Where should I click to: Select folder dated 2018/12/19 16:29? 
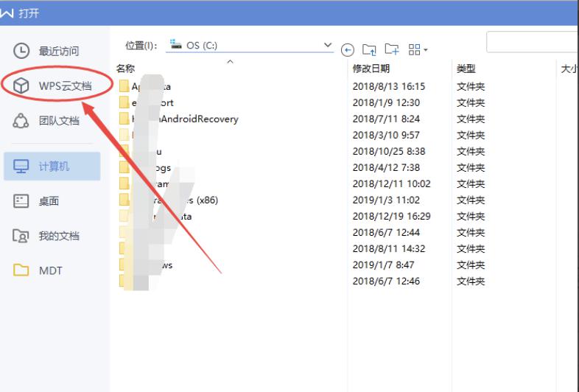pyautogui.click(x=302, y=217)
